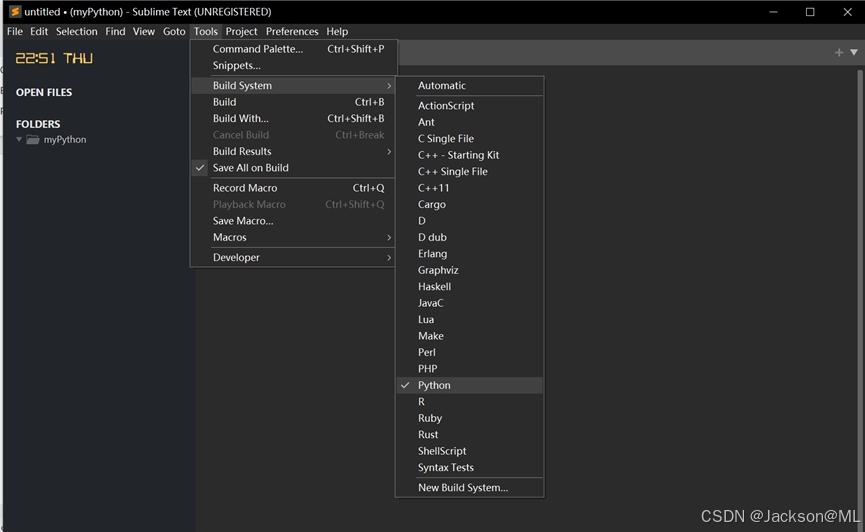Select Build With... entry

(x=293, y=119)
